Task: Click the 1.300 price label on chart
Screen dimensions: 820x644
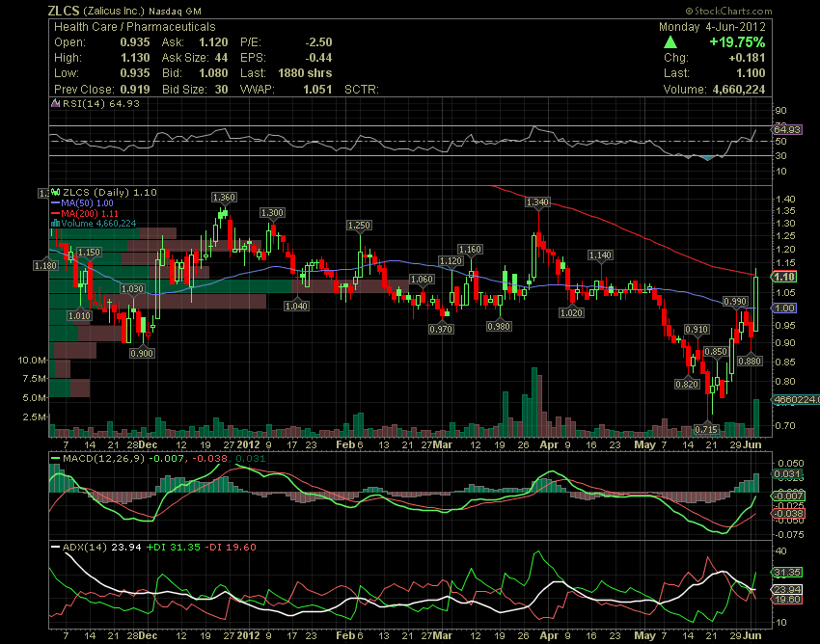Action: click(x=272, y=212)
